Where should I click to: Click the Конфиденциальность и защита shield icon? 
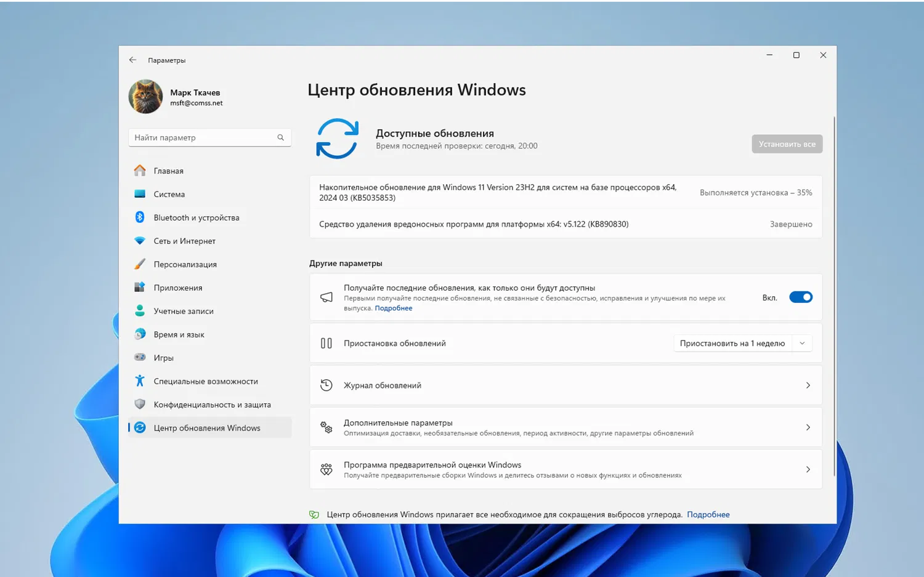140,405
